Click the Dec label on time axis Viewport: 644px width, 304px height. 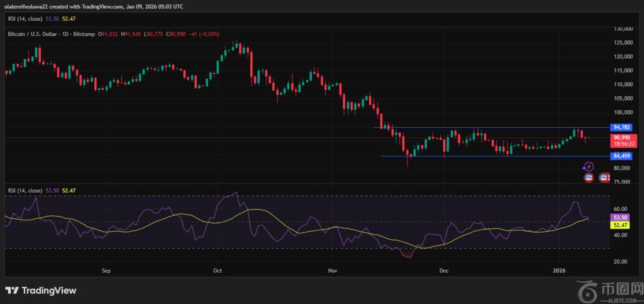tap(444, 271)
